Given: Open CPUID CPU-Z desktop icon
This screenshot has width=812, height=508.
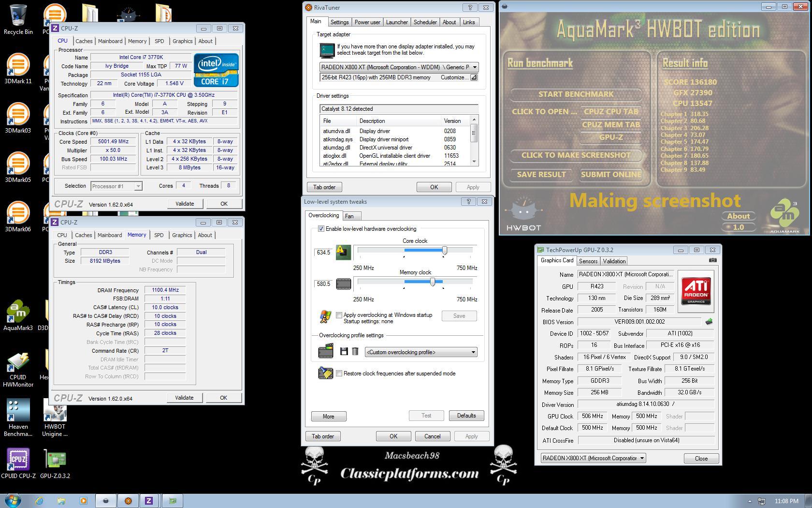Looking at the screenshot, I should coord(18,463).
